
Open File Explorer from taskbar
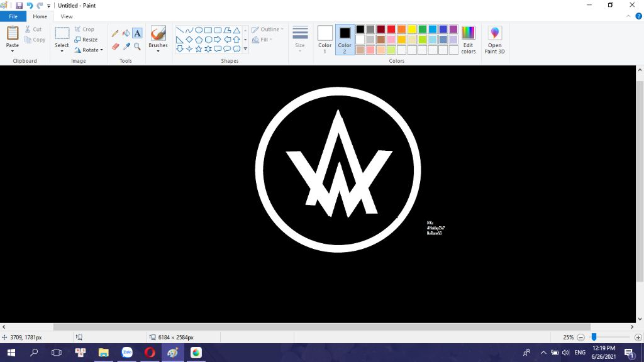click(104, 353)
